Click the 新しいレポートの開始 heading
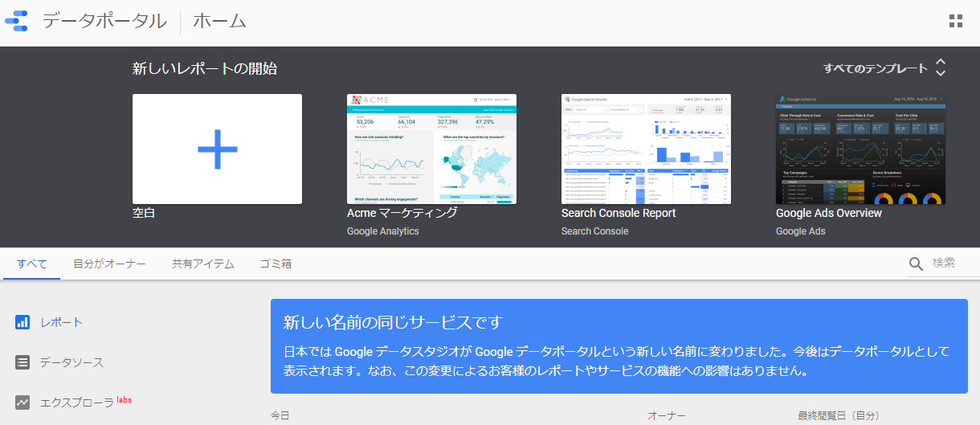This screenshot has height=425, width=980. [205, 69]
